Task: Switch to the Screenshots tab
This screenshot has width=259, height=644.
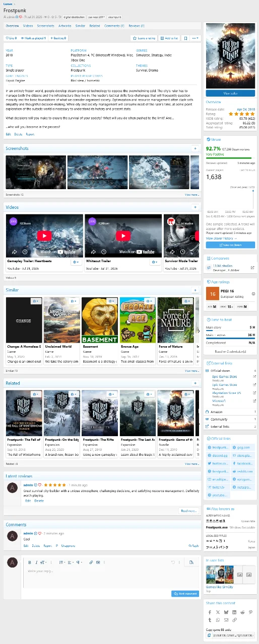Action: 45,26
